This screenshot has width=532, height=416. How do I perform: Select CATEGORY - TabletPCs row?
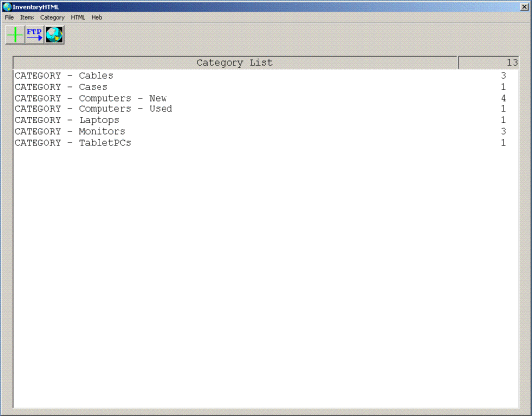(x=266, y=143)
